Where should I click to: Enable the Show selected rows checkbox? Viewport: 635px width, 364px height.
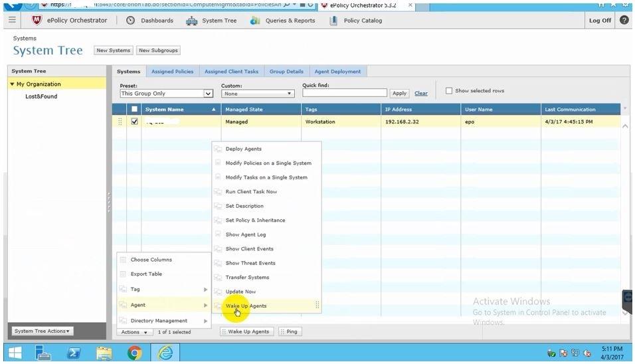(449, 91)
